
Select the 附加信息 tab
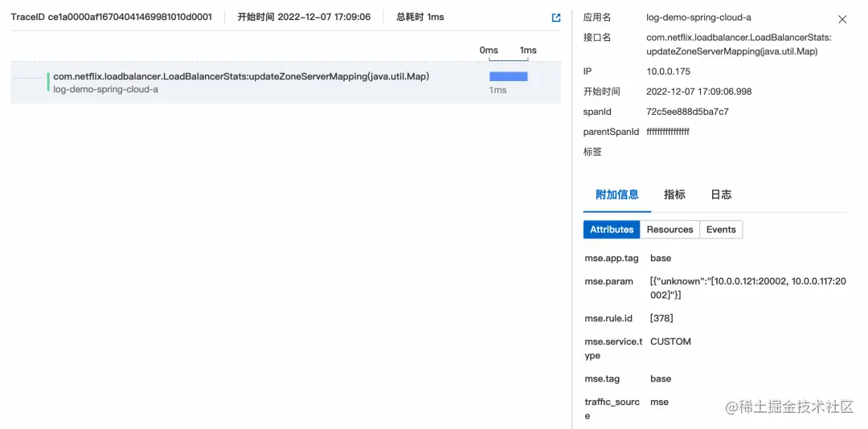tap(617, 194)
